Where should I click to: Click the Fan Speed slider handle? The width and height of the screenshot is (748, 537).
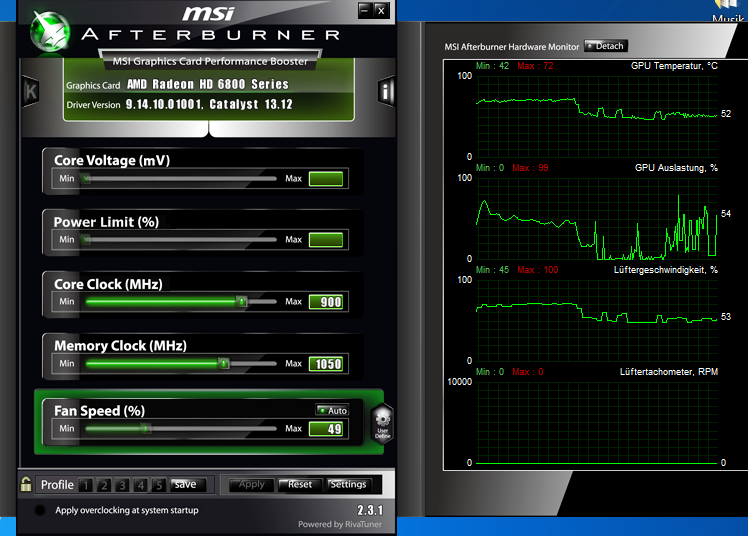click(x=146, y=428)
